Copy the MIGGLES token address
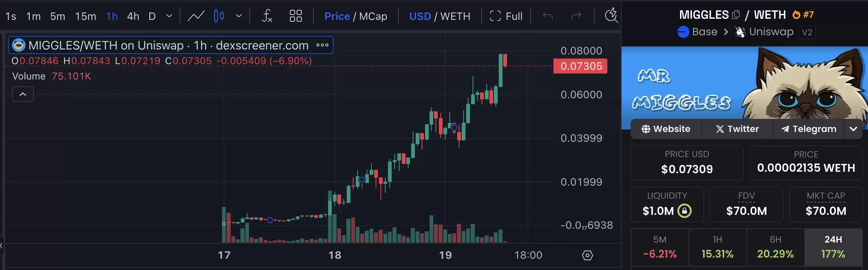868x270 pixels. [736, 14]
